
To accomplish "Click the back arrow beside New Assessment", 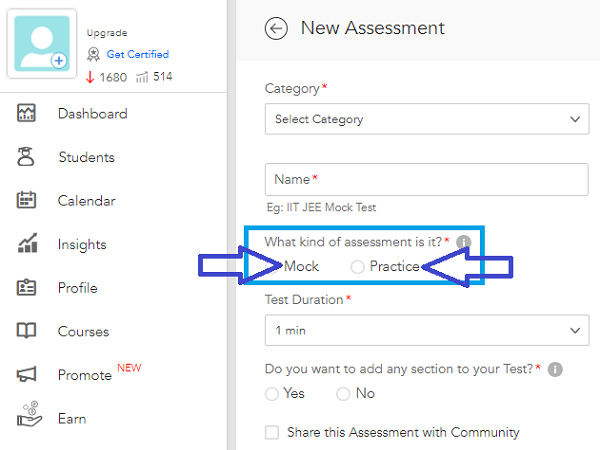I will pos(276,28).
